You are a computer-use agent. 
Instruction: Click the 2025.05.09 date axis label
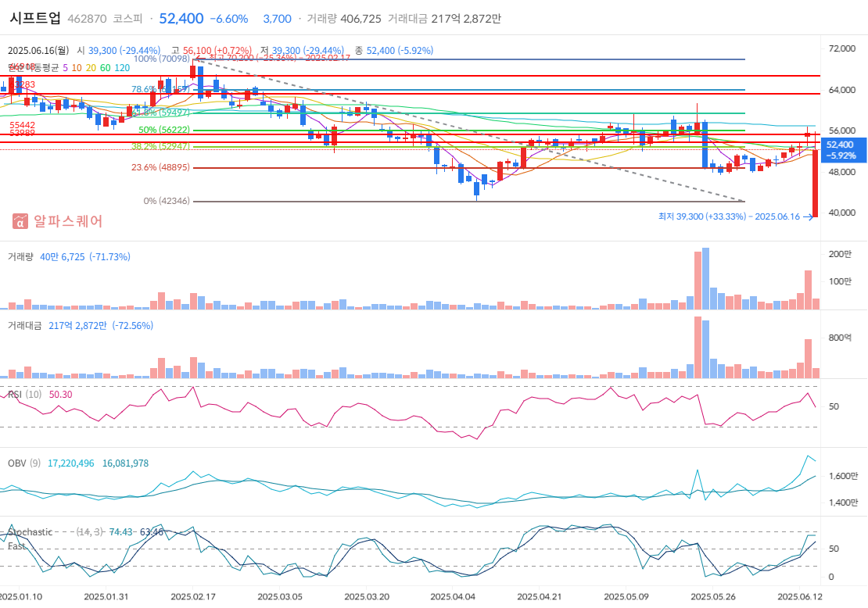(x=626, y=597)
